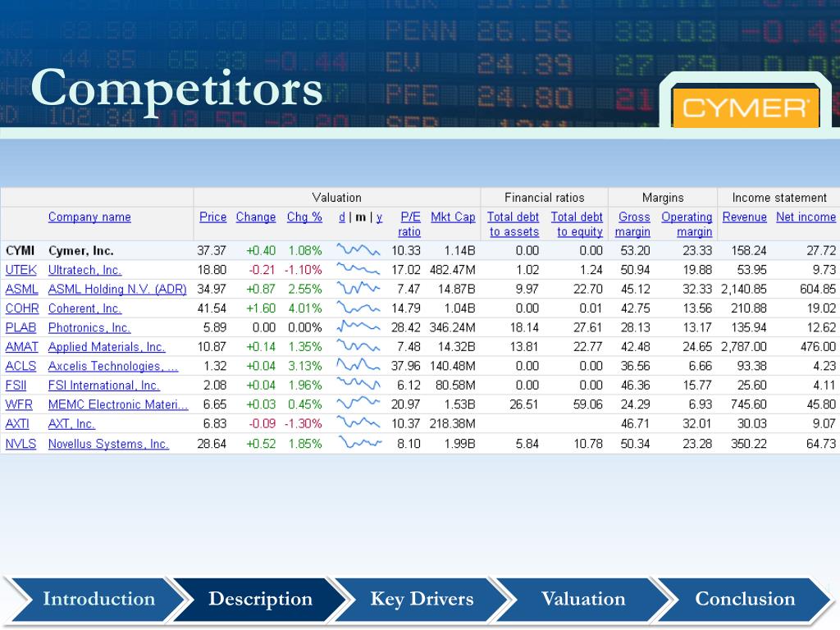
Task: Open Ultratech, Inc. company link
Action: pyautogui.click(x=84, y=270)
